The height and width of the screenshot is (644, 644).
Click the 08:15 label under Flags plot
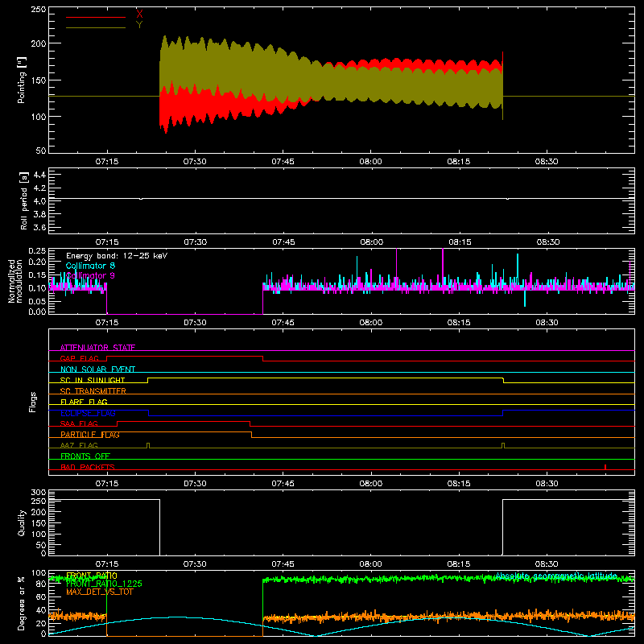459,484
